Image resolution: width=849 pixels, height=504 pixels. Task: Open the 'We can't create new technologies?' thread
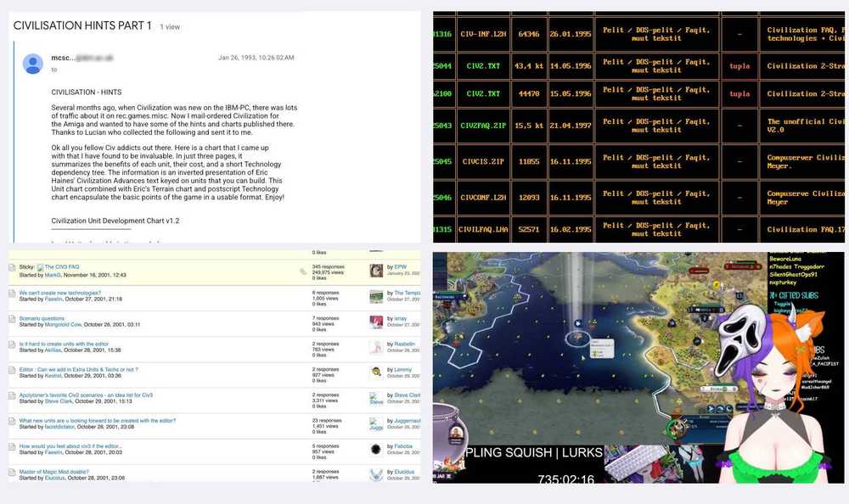coord(60,293)
